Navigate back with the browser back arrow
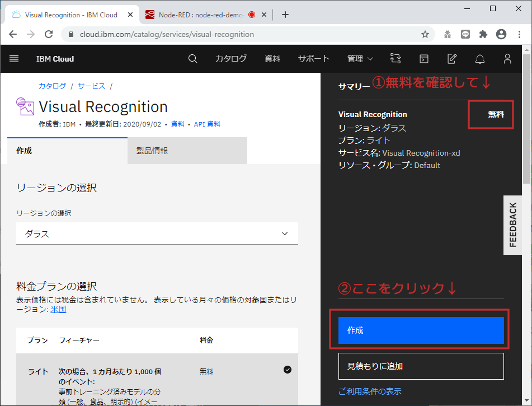The height and width of the screenshot is (406, 532). 13,34
